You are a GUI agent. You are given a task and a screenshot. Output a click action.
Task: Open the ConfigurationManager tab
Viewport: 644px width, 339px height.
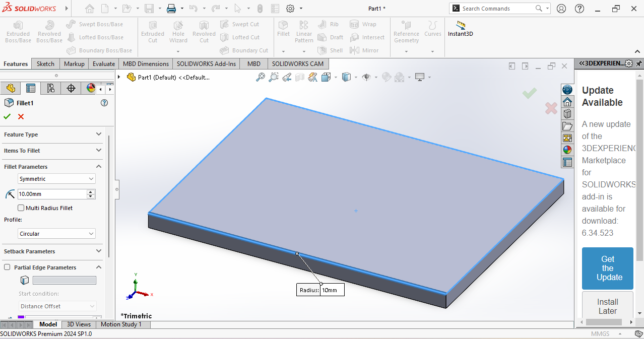[x=51, y=88]
